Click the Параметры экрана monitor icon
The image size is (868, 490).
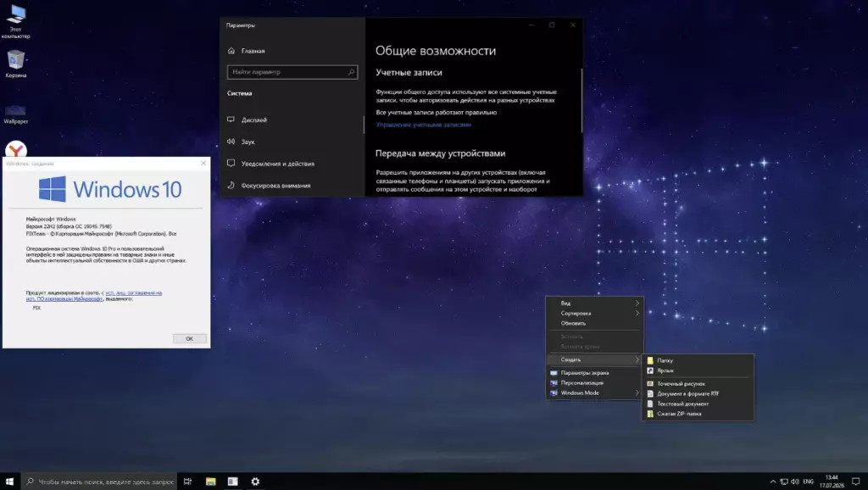coord(554,373)
